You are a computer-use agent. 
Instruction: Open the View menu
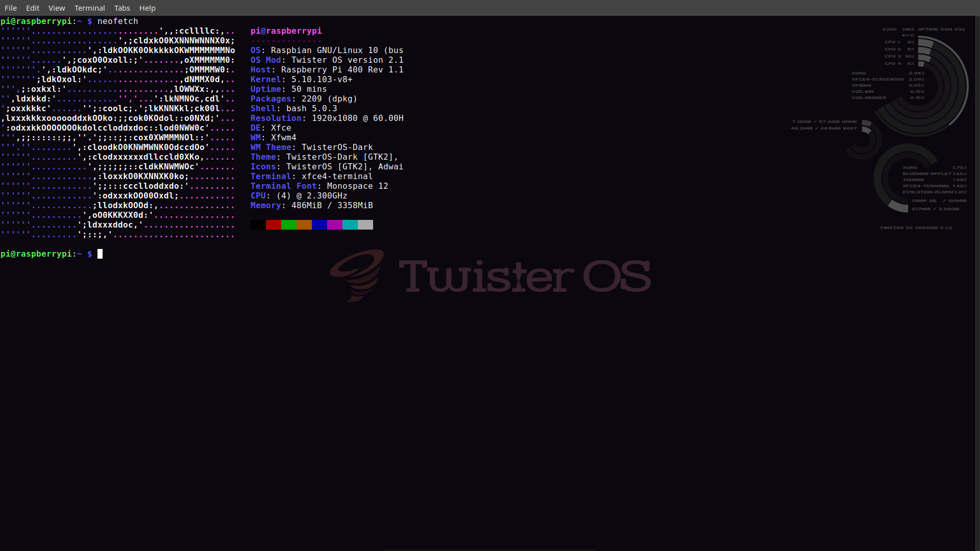click(57, 8)
